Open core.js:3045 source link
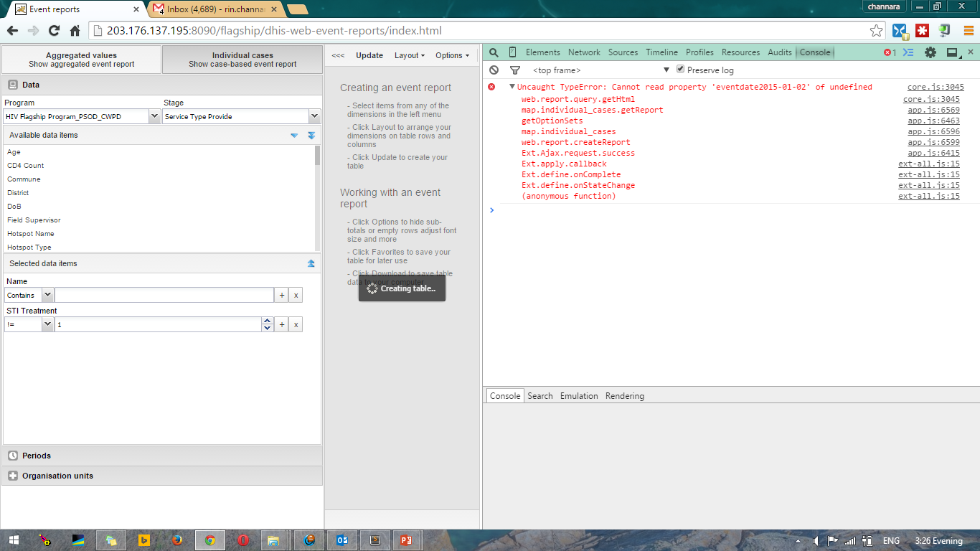This screenshot has width=980, height=551. tap(936, 87)
